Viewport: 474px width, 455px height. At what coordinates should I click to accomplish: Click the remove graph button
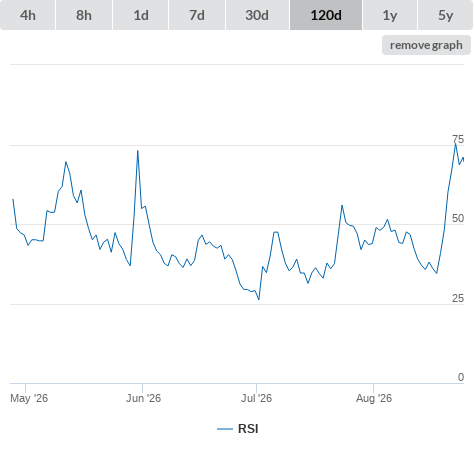coord(426,45)
